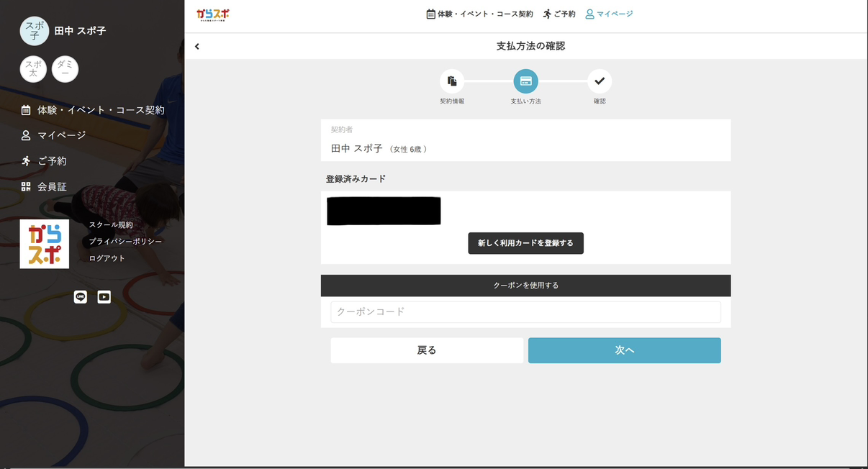Open マイページ in the sidebar
The width and height of the screenshot is (868, 469).
pos(61,135)
